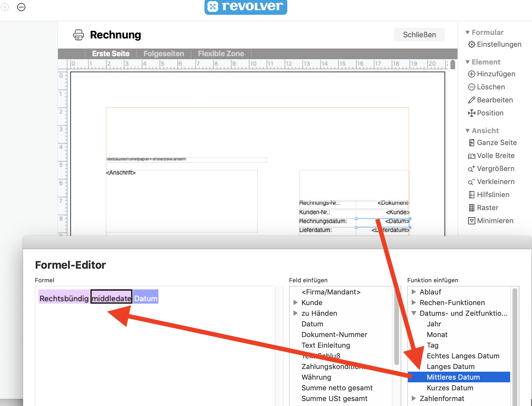Expand the Zahlenformat function group
532x406 pixels.
coord(414,398)
